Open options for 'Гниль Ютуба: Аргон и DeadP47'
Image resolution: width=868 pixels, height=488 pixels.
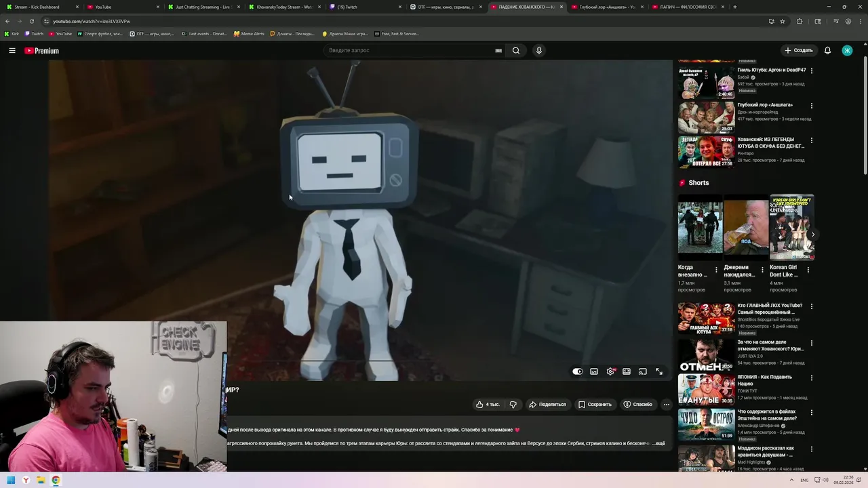pyautogui.click(x=812, y=70)
